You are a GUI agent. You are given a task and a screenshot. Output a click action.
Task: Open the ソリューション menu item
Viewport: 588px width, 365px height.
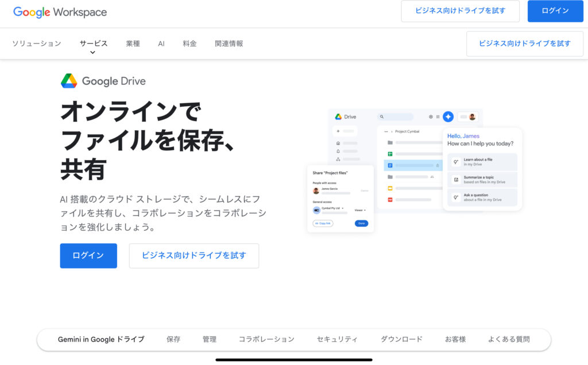pyautogui.click(x=36, y=44)
